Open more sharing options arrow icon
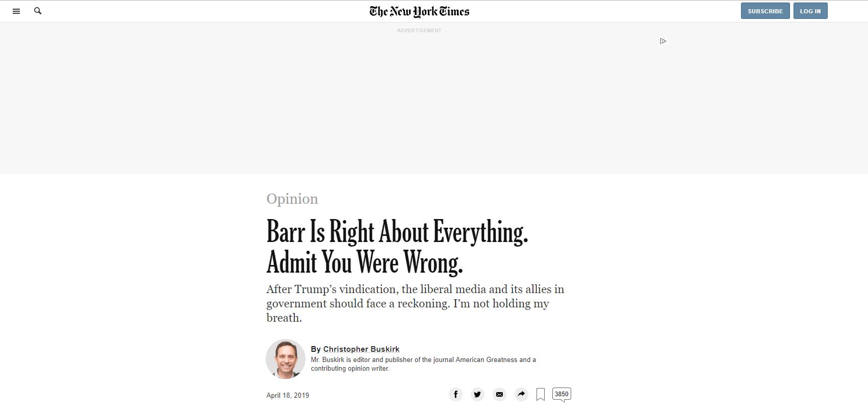Image resolution: width=868 pixels, height=411 pixels. pyautogui.click(x=521, y=394)
